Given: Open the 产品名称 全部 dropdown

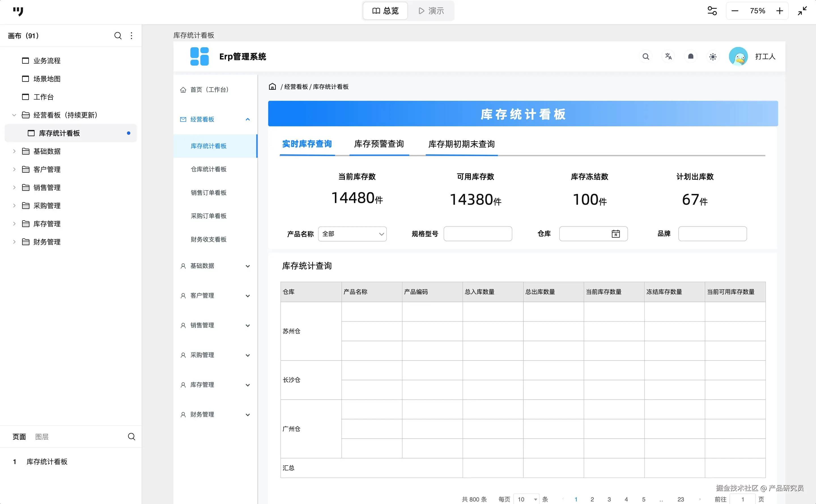Looking at the screenshot, I should 352,234.
